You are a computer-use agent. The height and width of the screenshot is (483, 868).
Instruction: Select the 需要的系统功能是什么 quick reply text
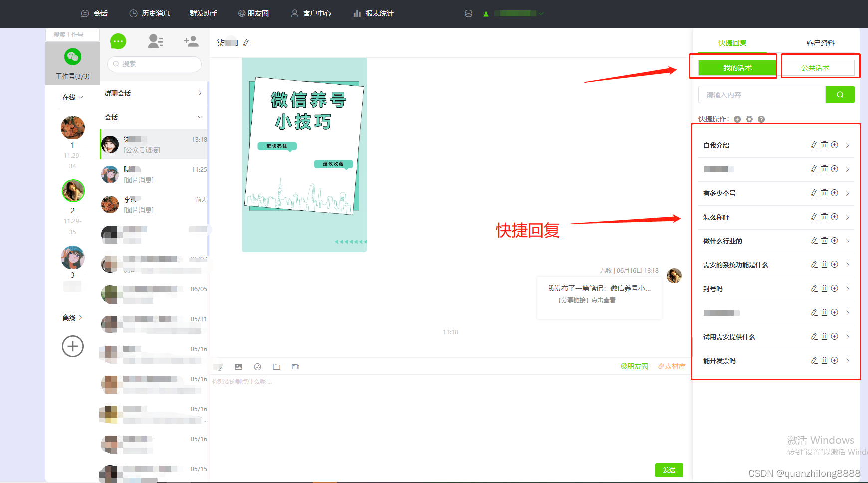[735, 265]
